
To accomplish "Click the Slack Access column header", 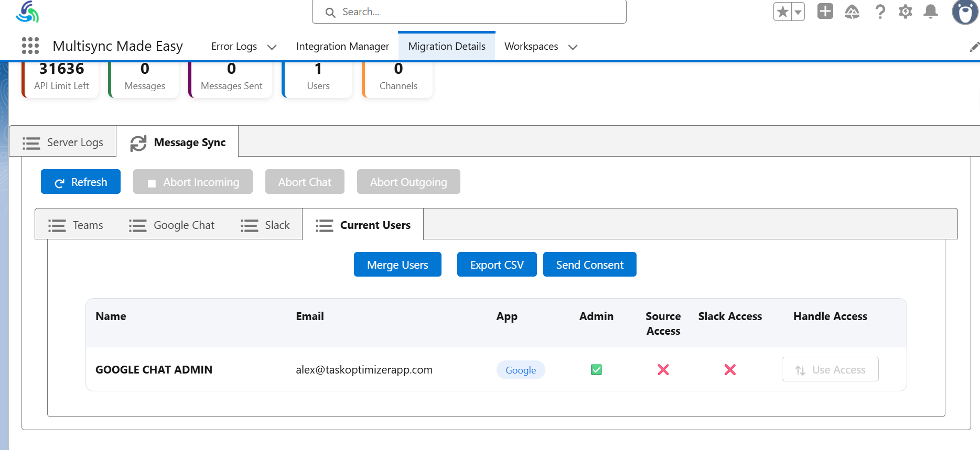I will point(730,316).
